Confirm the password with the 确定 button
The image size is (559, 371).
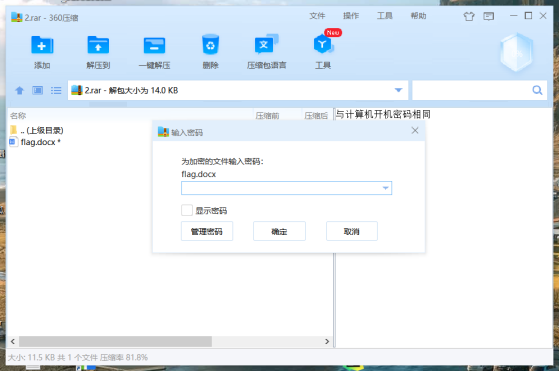[x=279, y=231]
